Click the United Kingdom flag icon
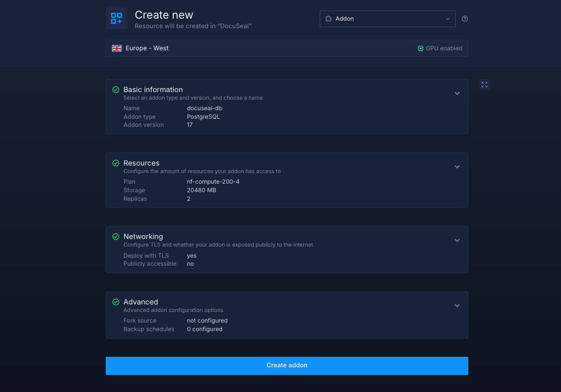The height and width of the screenshot is (392, 561). pyautogui.click(x=117, y=48)
